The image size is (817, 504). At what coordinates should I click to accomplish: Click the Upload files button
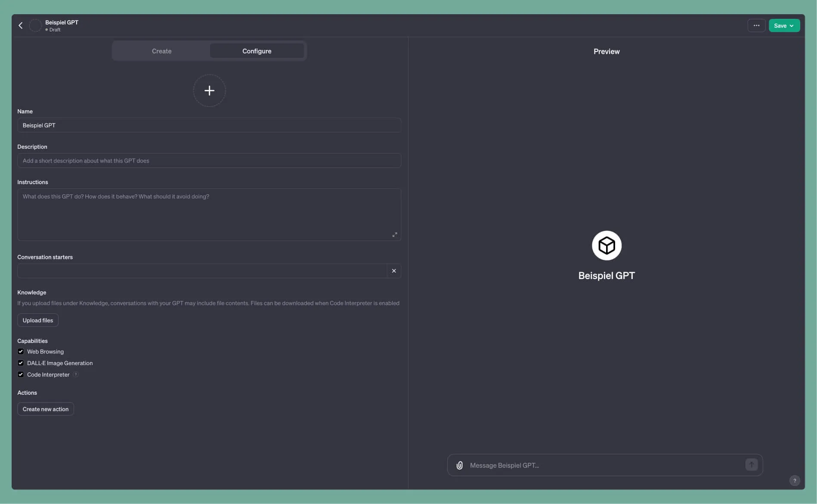(x=37, y=320)
